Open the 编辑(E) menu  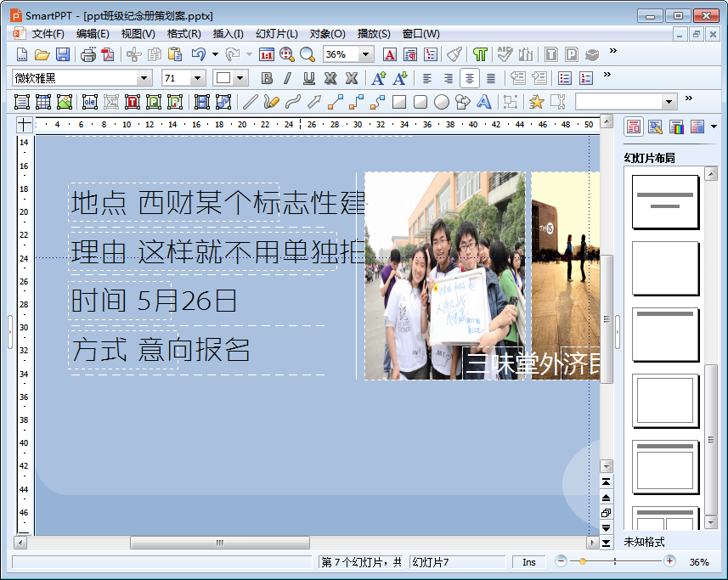click(93, 34)
